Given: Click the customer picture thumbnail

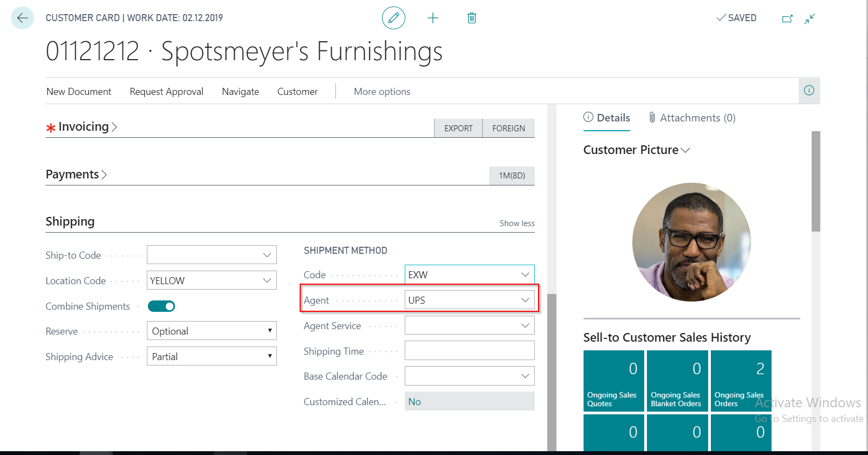Looking at the screenshot, I should 691,242.
